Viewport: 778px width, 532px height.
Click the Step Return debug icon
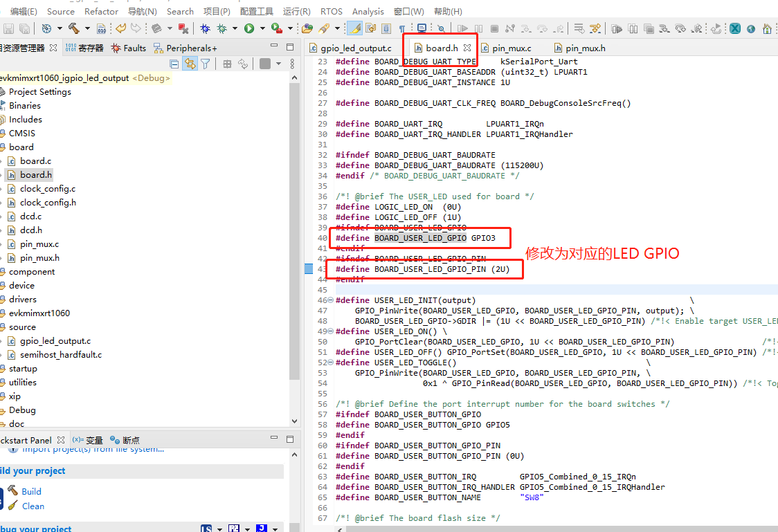(559, 29)
